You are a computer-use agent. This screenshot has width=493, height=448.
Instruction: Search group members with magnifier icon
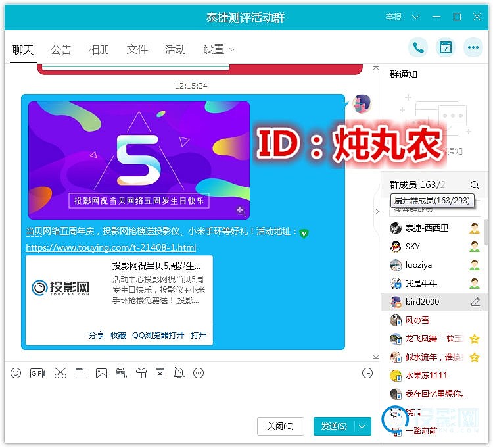point(475,185)
